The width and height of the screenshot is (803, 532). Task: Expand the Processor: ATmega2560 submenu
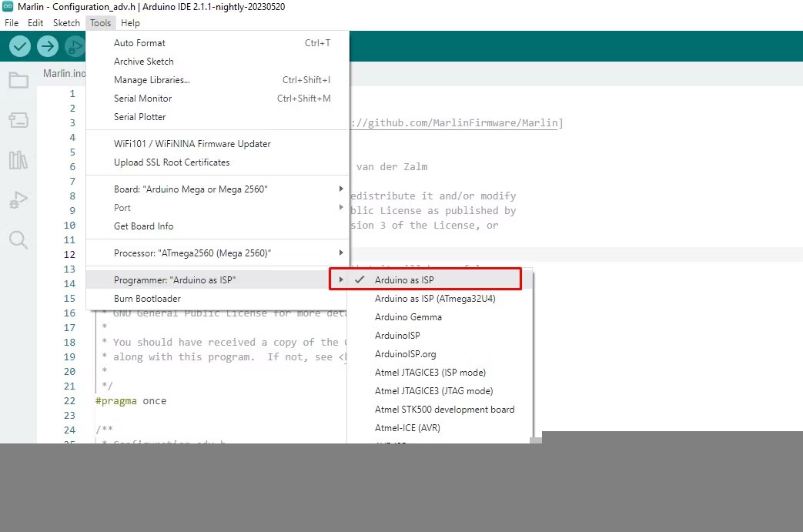click(x=218, y=253)
